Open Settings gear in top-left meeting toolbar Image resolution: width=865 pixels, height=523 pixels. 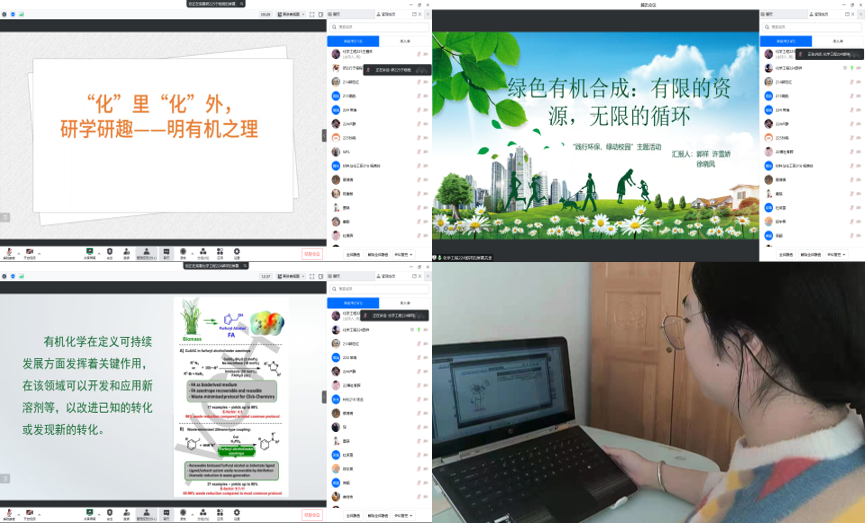pyautogui.click(x=237, y=251)
